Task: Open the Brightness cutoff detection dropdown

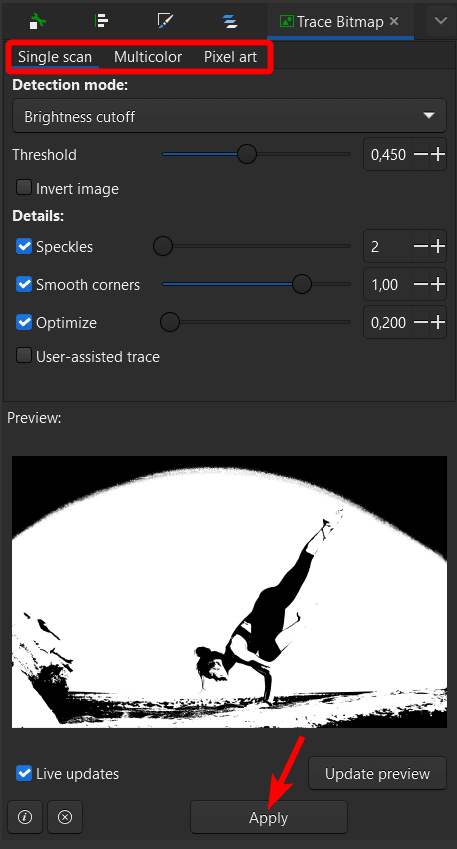Action: 230,116
